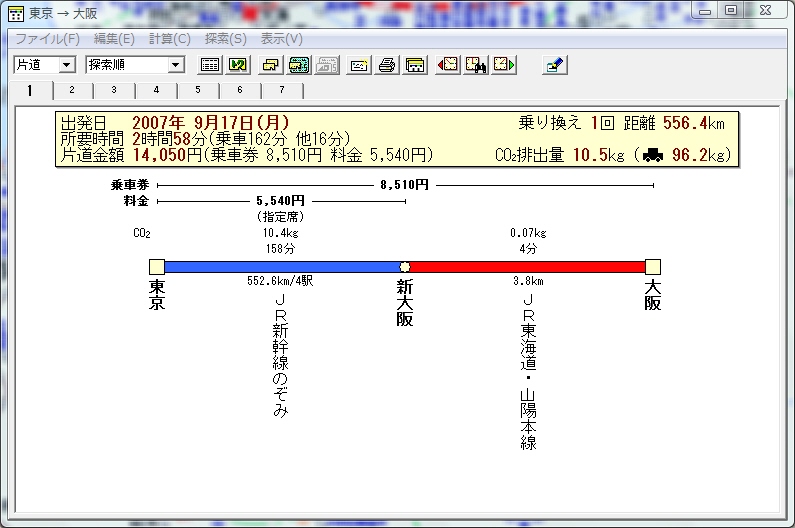The width and height of the screenshot is (795, 528).
Task: Click the printer icon in toolbar
Action: pos(387,65)
